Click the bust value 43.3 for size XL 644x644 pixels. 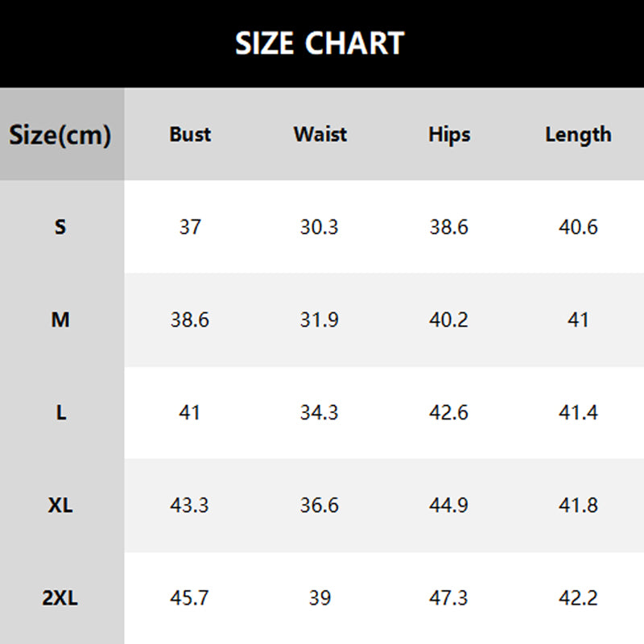[190, 506]
